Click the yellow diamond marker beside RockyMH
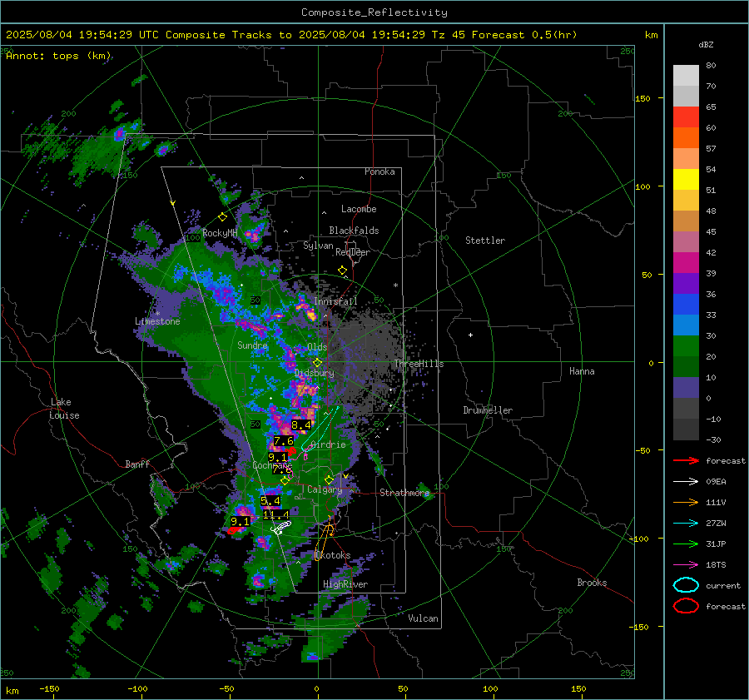Screen dimensions: 749x700 click(x=222, y=217)
